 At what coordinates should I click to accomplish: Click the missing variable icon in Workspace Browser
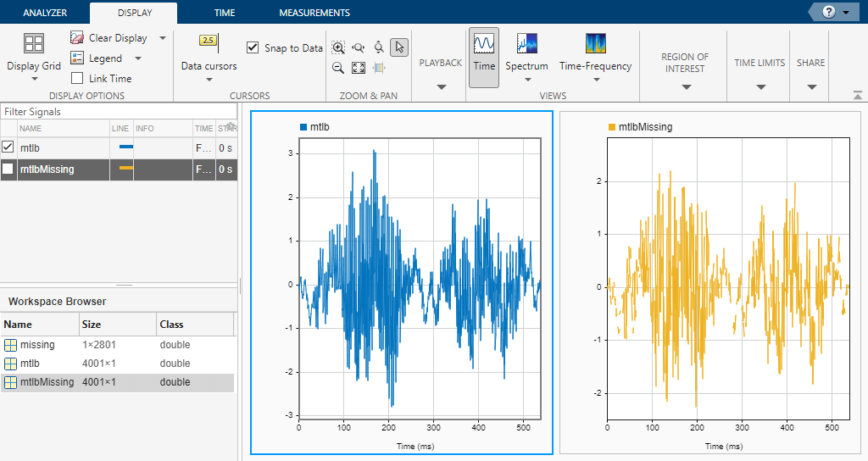coord(10,345)
